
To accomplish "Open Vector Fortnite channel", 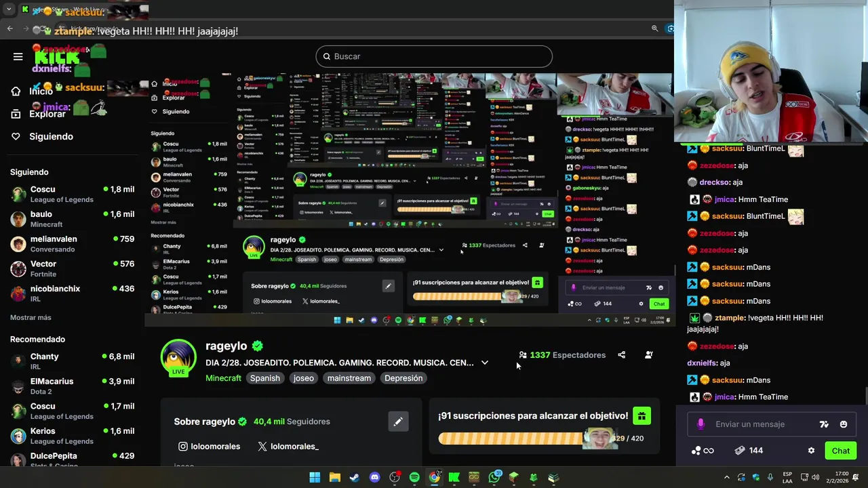I will tap(72, 268).
